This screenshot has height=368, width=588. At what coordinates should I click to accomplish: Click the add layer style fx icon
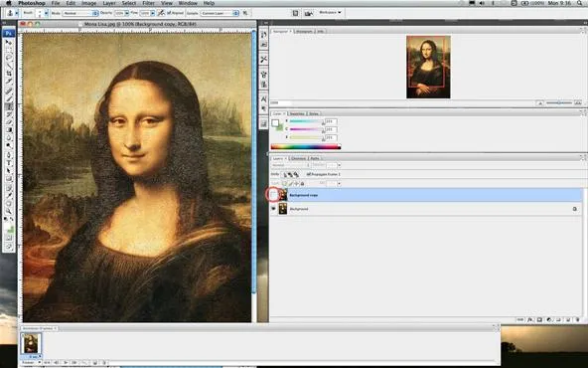point(529,320)
